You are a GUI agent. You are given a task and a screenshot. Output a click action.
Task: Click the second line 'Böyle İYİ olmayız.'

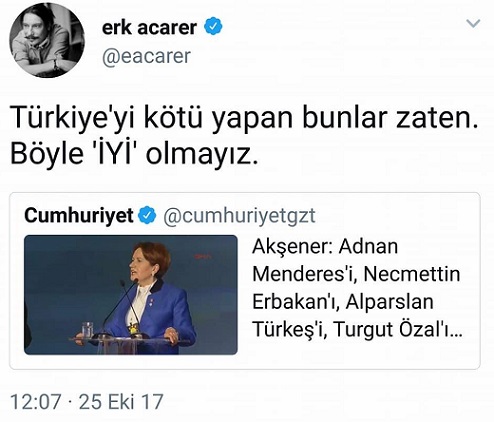(134, 155)
